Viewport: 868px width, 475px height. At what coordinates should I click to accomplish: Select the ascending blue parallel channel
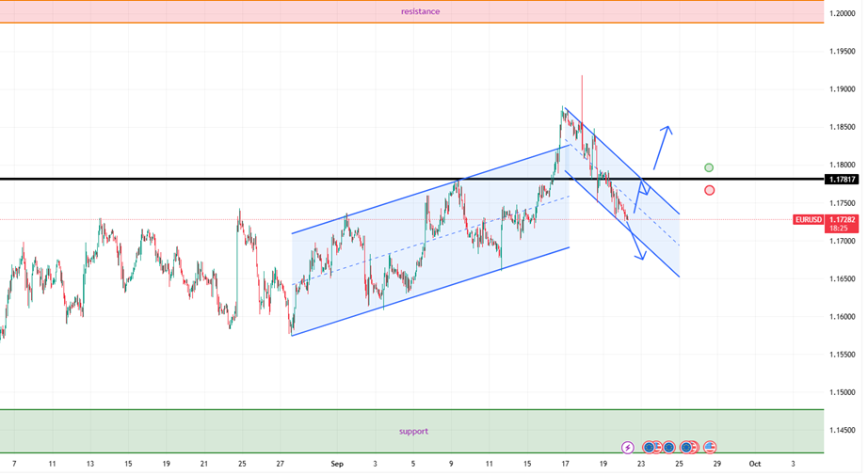tap(430, 240)
